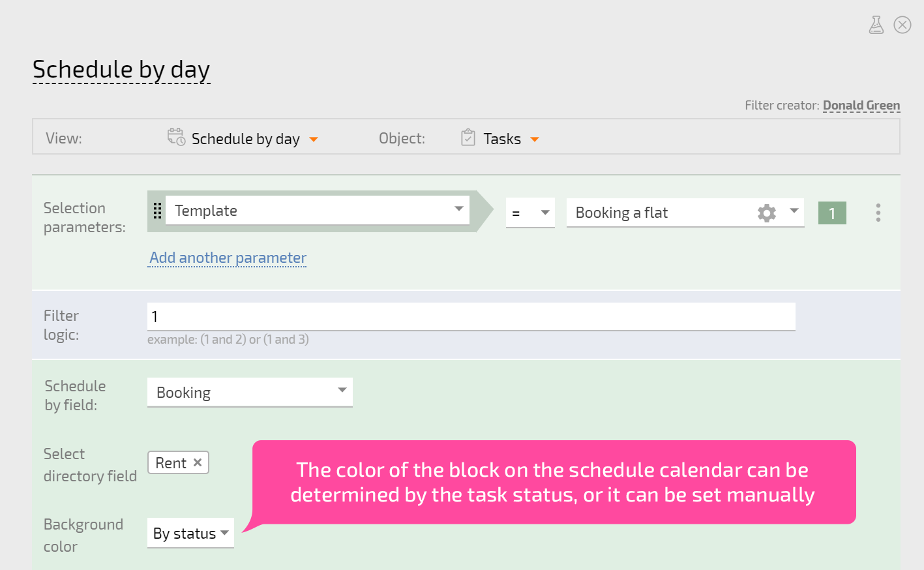Click the flask test icon at top right

(x=876, y=25)
